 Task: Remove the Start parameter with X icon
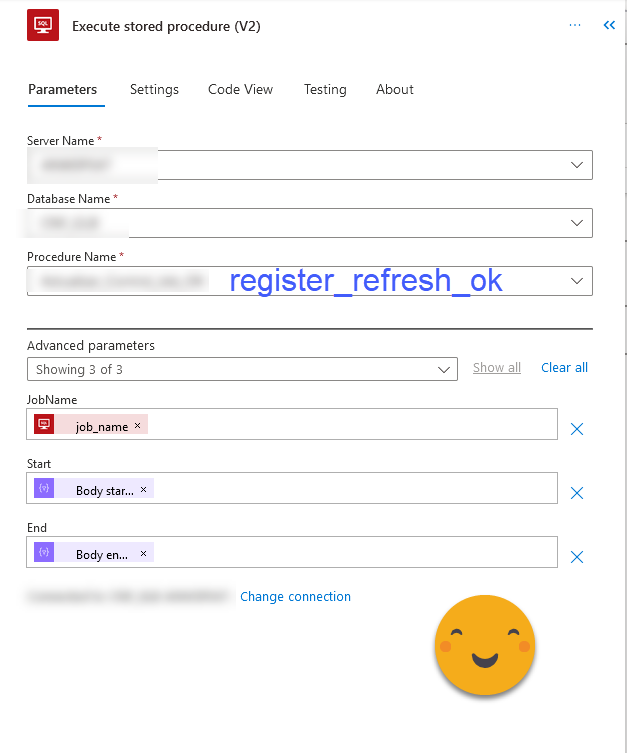pos(577,493)
